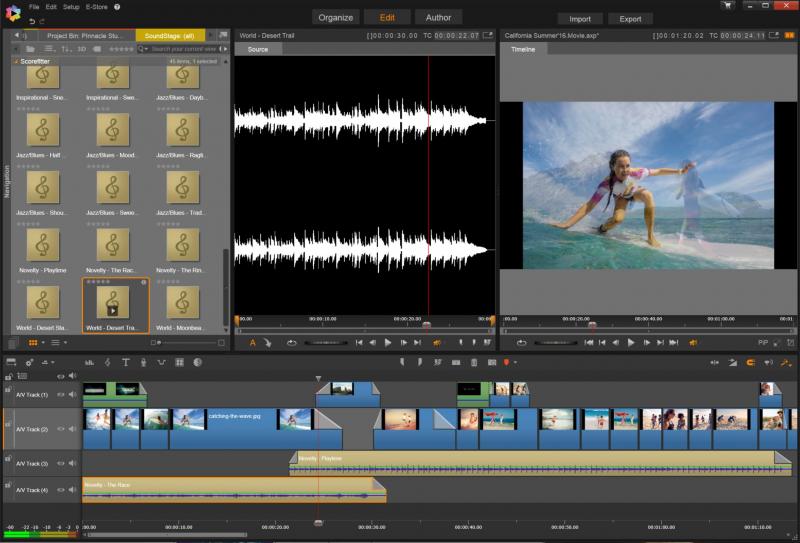Toggle lock on A/V Track (3)

(8, 458)
